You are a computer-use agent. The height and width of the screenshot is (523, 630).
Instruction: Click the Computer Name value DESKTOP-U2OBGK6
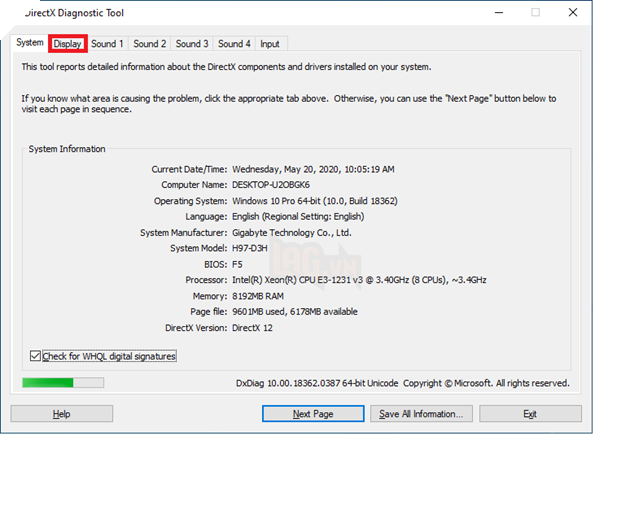271,185
